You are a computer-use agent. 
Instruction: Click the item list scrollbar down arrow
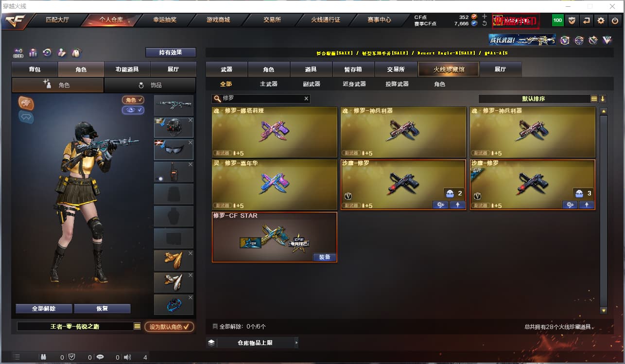point(604,310)
